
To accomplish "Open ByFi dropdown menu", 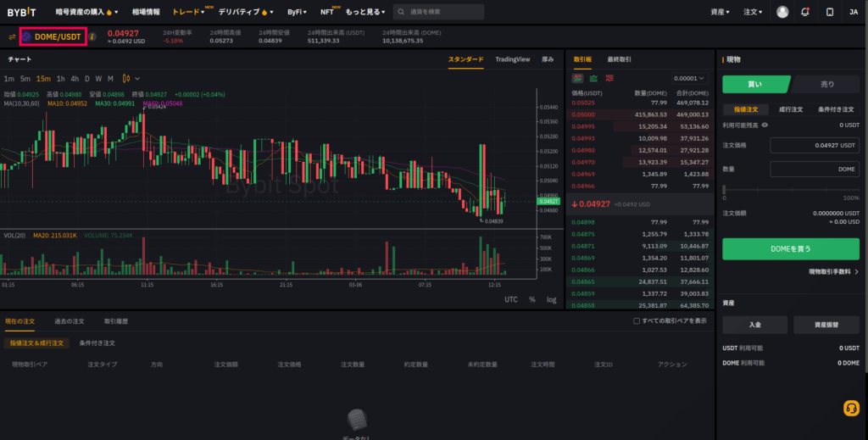I will click(297, 12).
